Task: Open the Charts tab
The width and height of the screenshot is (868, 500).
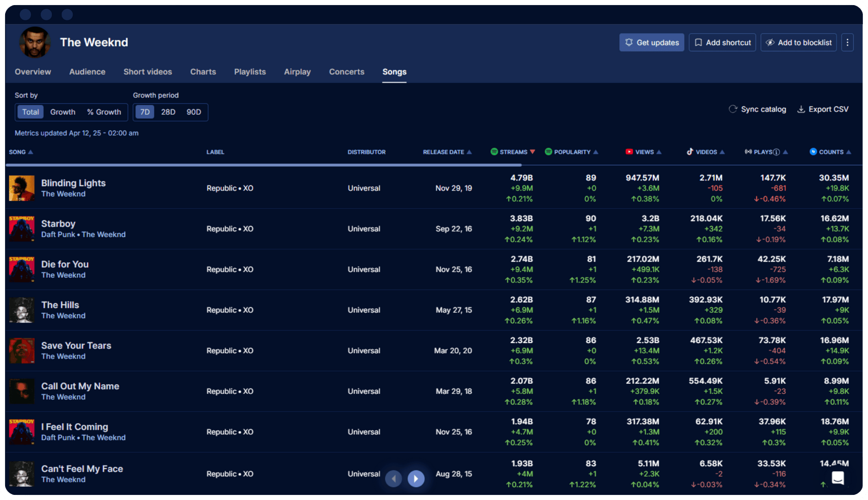Action: 203,72
